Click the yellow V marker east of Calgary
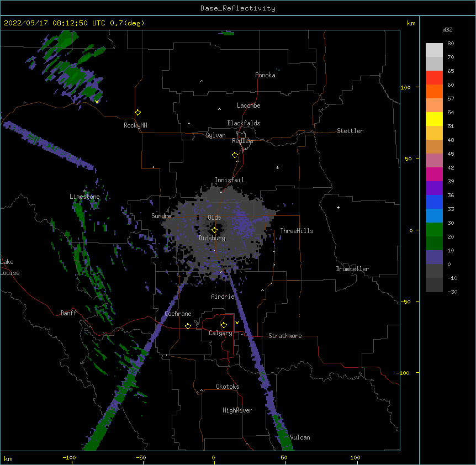The width and height of the screenshot is (476, 465). (237, 323)
